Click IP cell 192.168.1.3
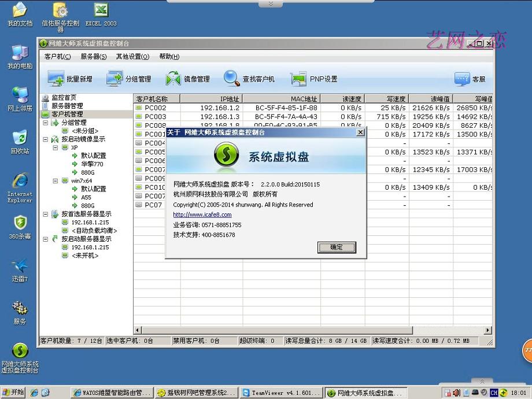532x399 pixels. [x=220, y=117]
